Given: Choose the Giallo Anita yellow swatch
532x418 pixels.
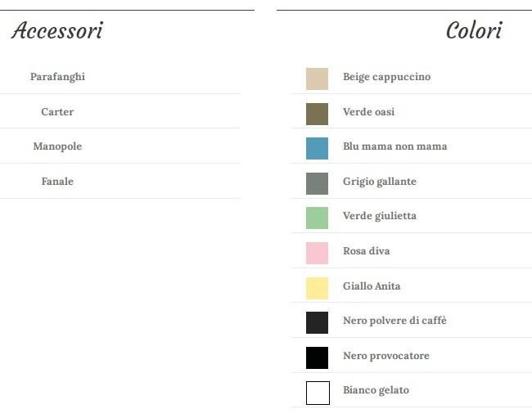Looking at the screenshot, I should 317,288.
